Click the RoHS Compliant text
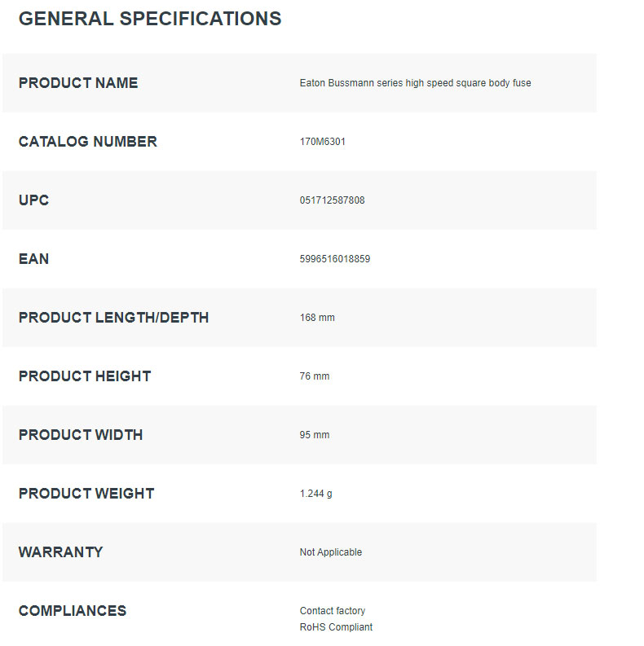This screenshot has width=644, height=646. pos(336,627)
